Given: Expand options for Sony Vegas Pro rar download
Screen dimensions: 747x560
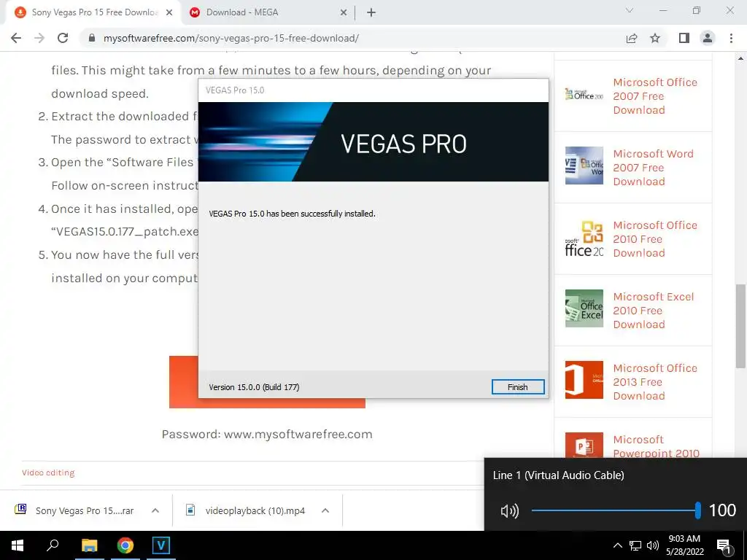Looking at the screenshot, I should [155, 510].
